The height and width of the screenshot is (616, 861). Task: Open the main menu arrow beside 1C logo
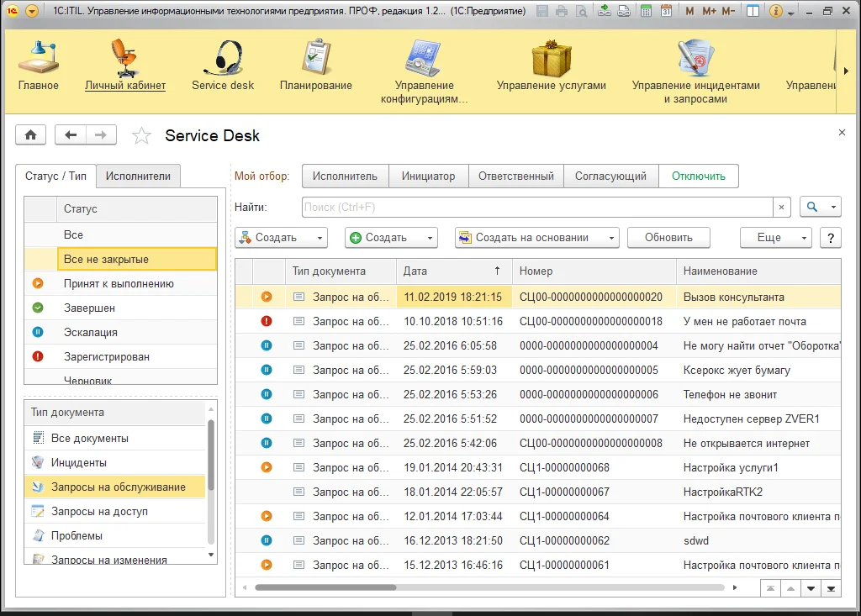coord(32,10)
